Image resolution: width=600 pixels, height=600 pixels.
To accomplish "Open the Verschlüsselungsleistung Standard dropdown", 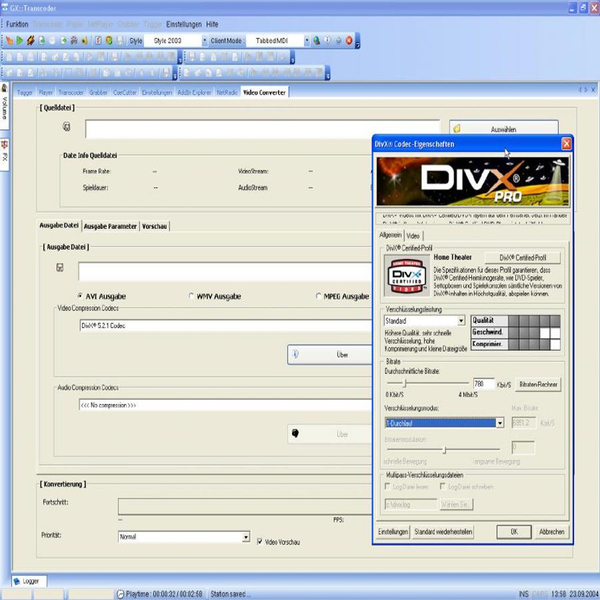I will [461, 321].
